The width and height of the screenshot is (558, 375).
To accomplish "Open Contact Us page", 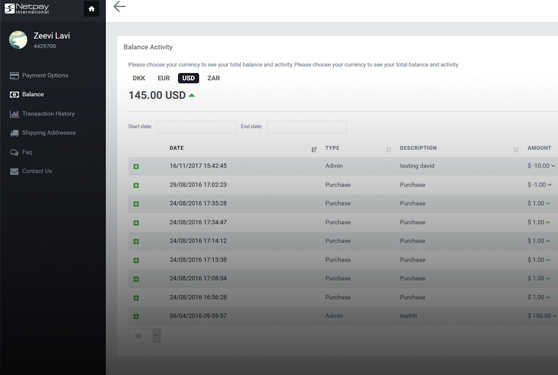I will tap(37, 171).
